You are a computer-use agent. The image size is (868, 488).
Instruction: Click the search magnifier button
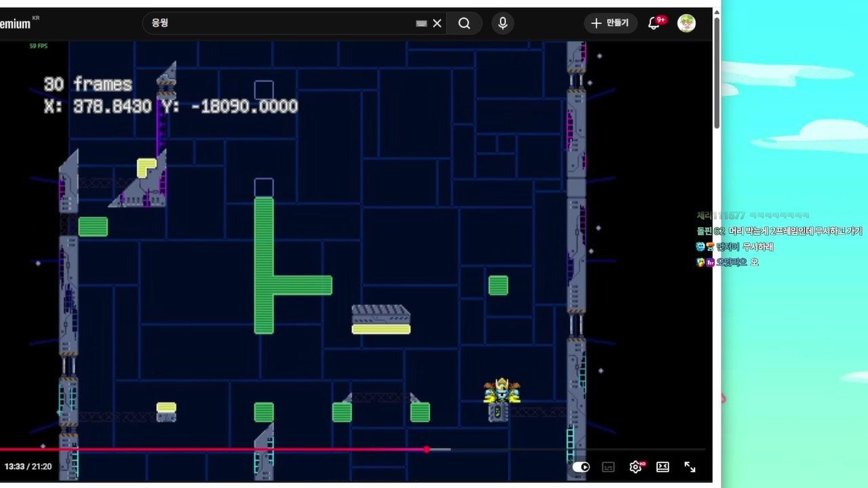pos(464,23)
